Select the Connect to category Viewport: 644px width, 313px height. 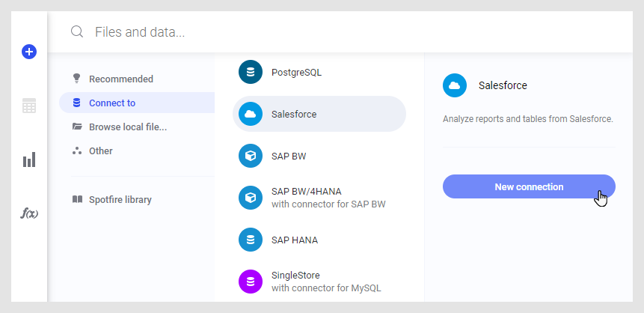pyautogui.click(x=112, y=103)
